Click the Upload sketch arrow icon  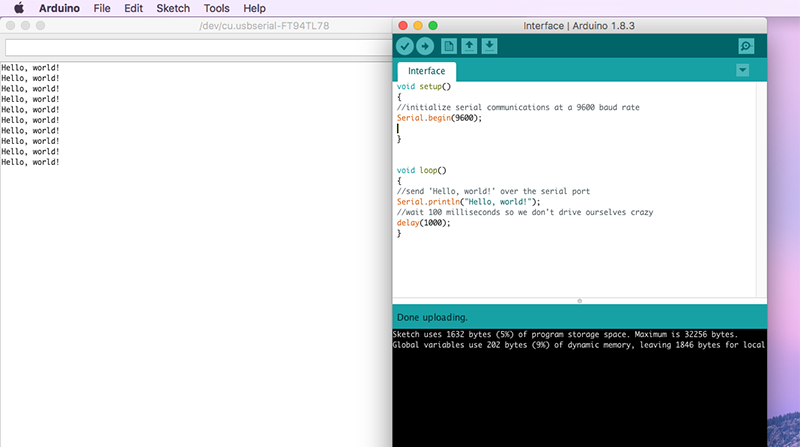[x=424, y=46]
